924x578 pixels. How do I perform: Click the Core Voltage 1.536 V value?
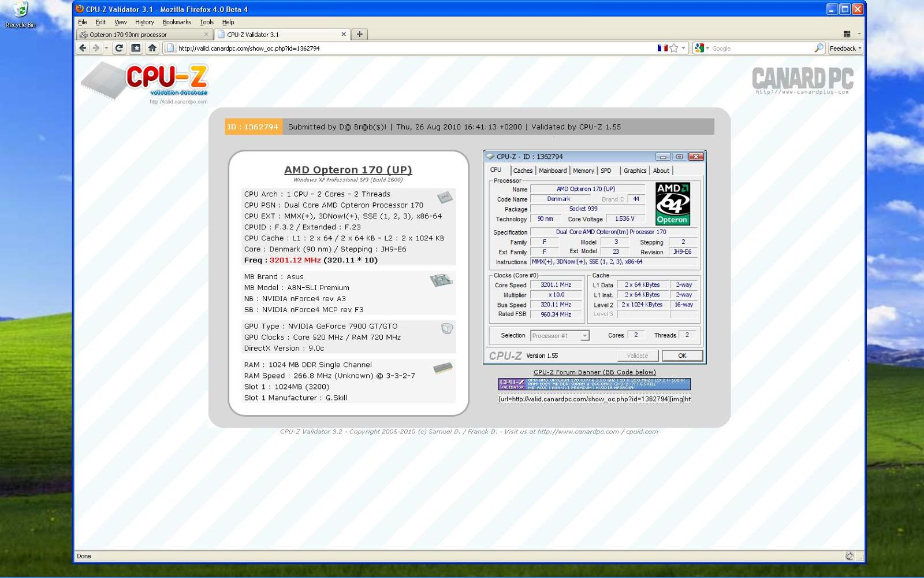(x=625, y=218)
